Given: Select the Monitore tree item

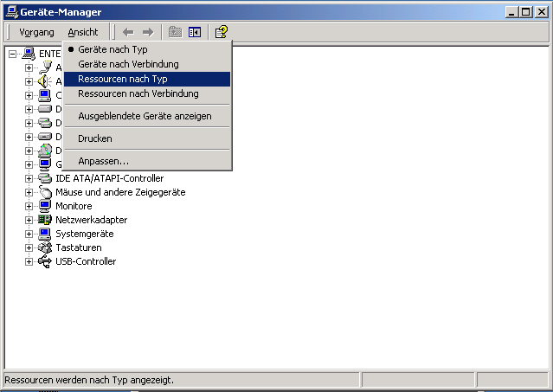Looking at the screenshot, I should click(x=74, y=206).
